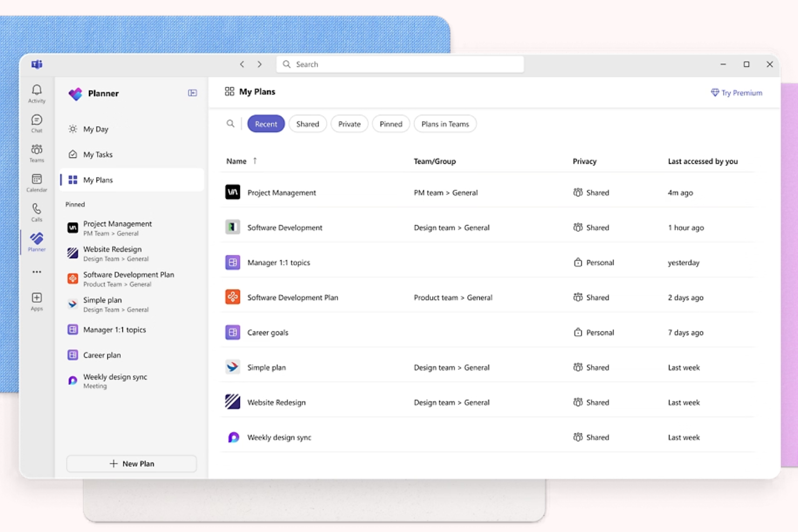Open Software Development plan name in list
The image size is (798, 532).
point(285,227)
